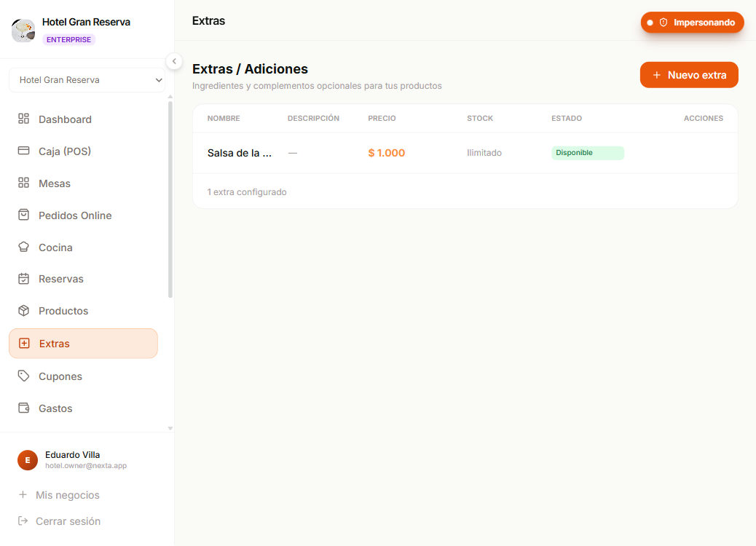The width and height of the screenshot is (756, 546).
Task: Click the sidebar vertical scrollbar
Action: pos(170,199)
